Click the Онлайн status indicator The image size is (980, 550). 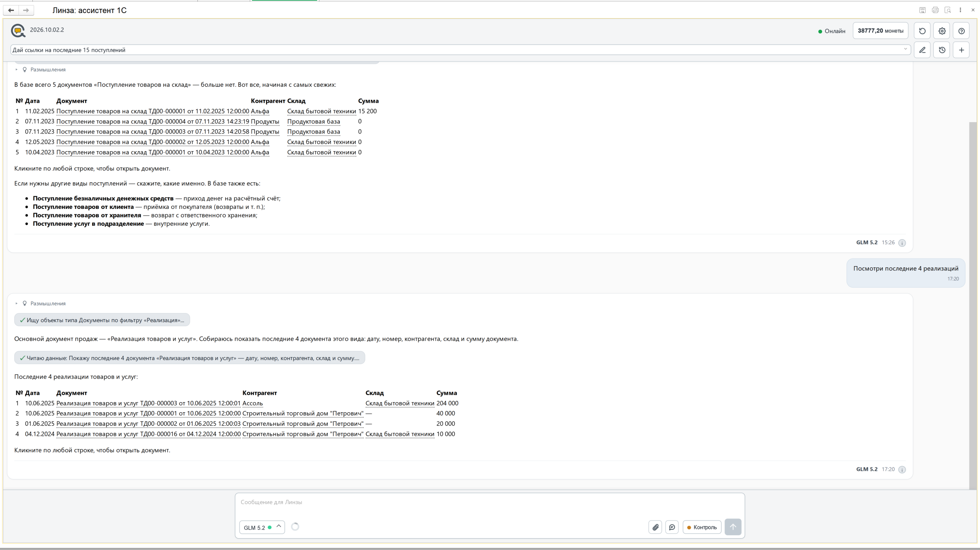[x=831, y=31]
